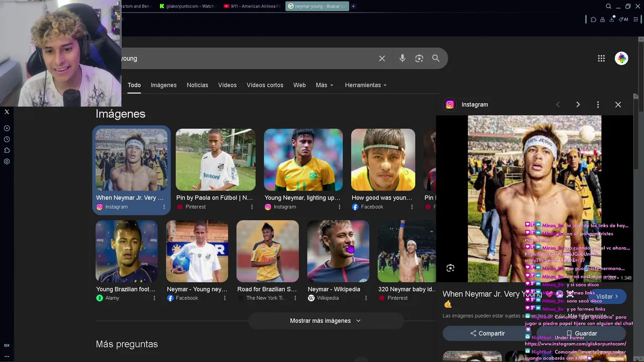
Task: Open the player icon in the Opera sidebar
Action: coord(7,128)
